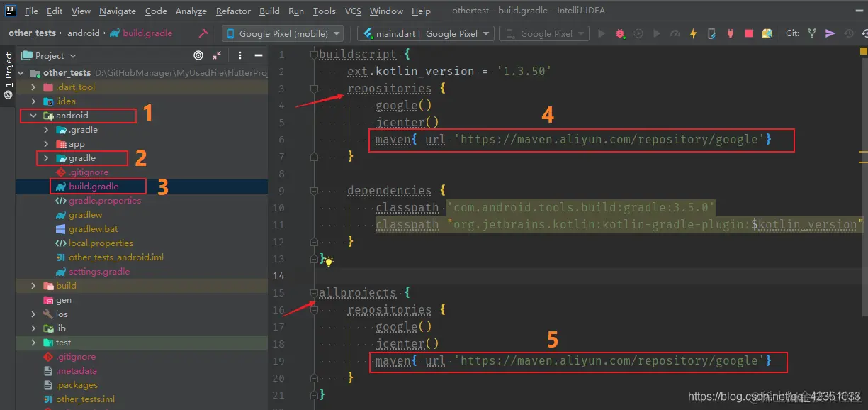Image resolution: width=868 pixels, height=410 pixels.
Task: Fold the buildscript block on line 1
Action: point(314,55)
